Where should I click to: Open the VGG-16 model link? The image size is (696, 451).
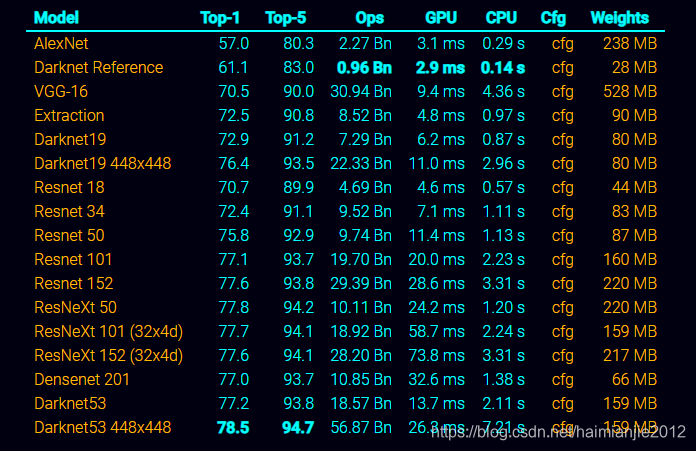(x=61, y=91)
